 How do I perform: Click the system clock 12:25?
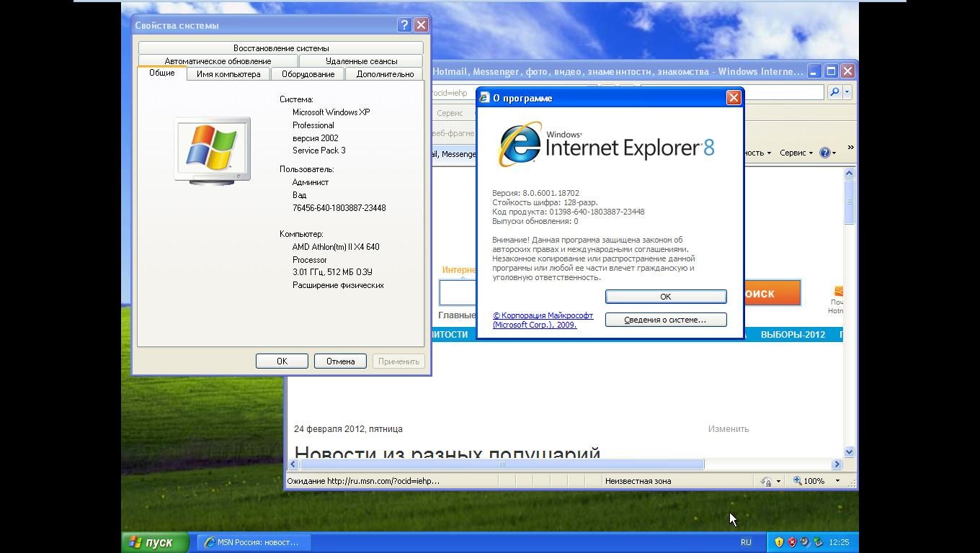(x=839, y=542)
